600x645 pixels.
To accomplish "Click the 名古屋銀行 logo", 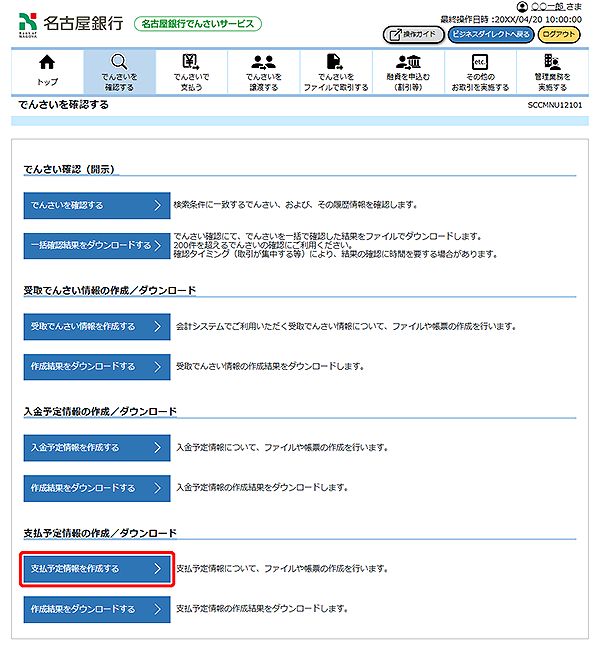I will pyautogui.click(x=70, y=23).
